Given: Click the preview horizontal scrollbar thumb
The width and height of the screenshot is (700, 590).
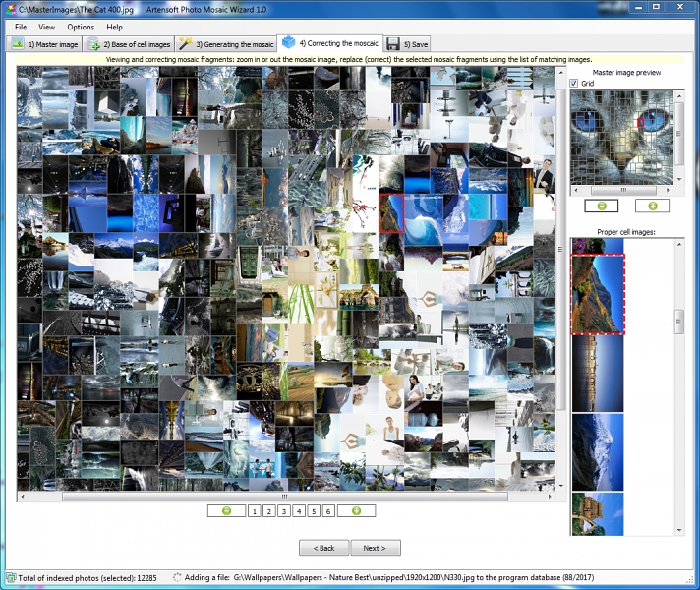Looking at the screenshot, I should click(x=623, y=190).
